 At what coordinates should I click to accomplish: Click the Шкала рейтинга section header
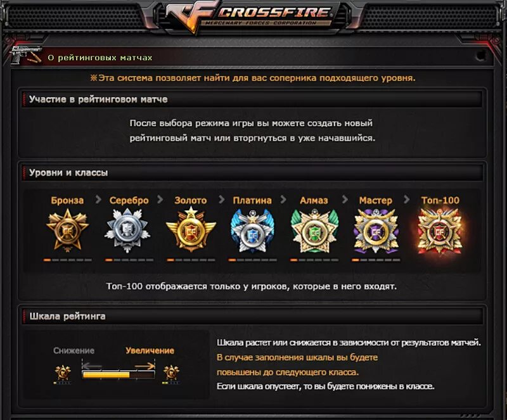tap(252, 316)
